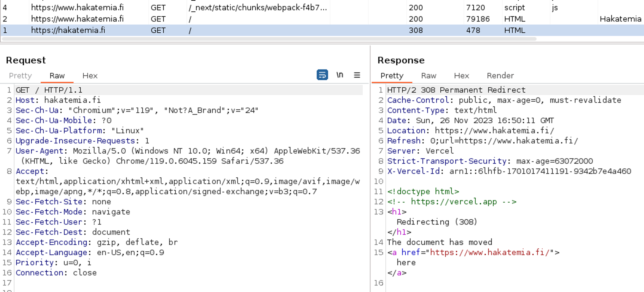Click the Host header line in the request

pos(58,100)
